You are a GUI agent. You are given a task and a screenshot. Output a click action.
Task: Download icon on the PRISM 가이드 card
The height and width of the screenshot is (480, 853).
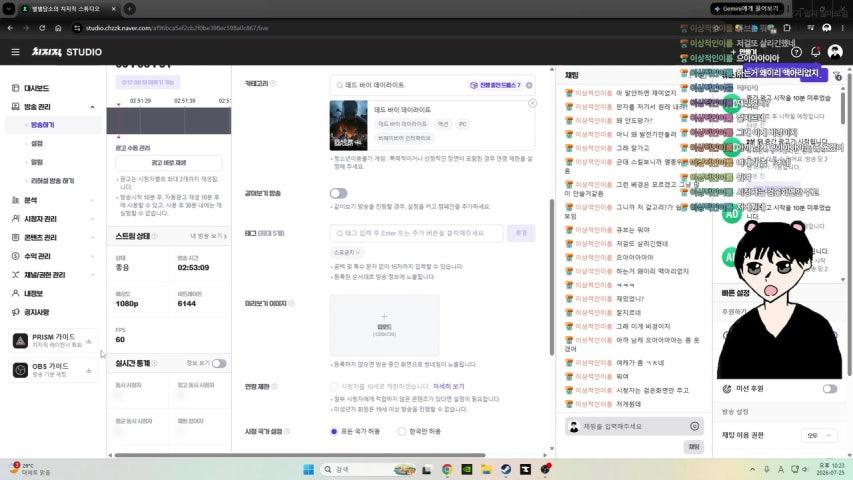click(x=89, y=342)
